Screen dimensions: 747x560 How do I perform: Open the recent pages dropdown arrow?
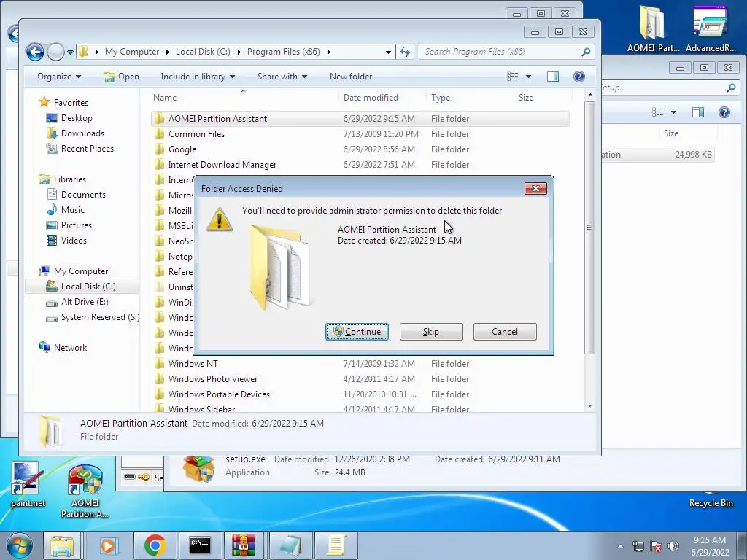pyautogui.click(x=71, y=52)
